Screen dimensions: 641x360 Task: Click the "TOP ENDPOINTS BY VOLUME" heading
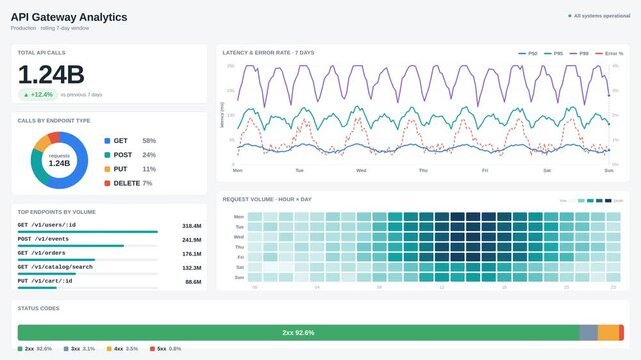coord(56,212)
